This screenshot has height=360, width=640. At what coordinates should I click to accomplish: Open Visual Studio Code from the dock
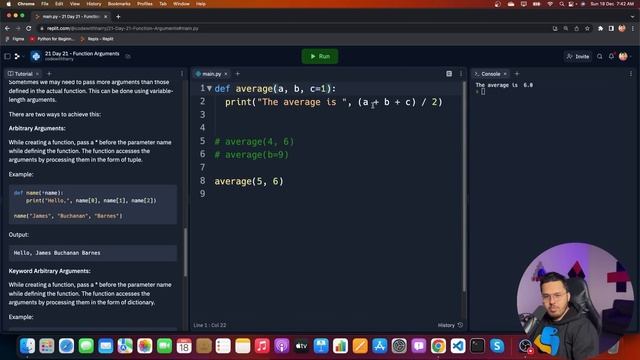[458, 346]
